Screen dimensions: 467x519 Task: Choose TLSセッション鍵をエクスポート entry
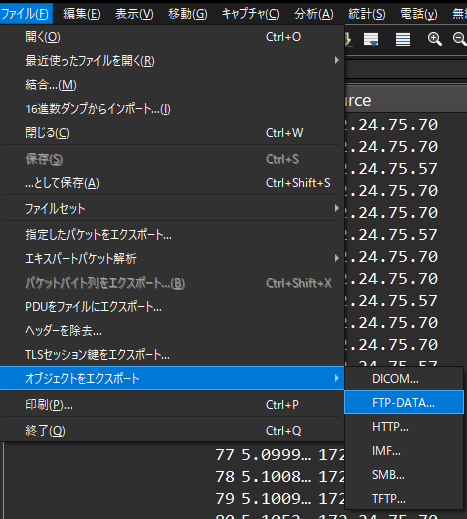click(172, 355)
